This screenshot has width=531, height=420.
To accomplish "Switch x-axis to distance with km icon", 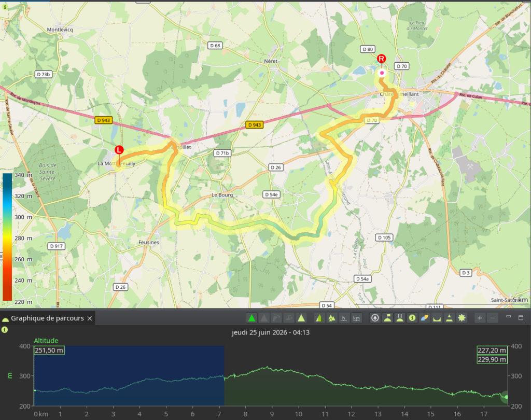I will point(356,318).
